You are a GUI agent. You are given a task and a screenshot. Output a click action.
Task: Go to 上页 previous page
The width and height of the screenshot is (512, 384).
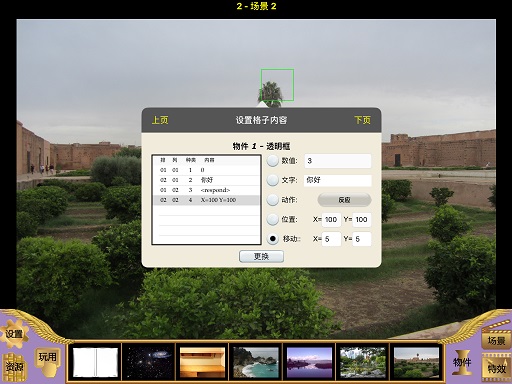160,120
